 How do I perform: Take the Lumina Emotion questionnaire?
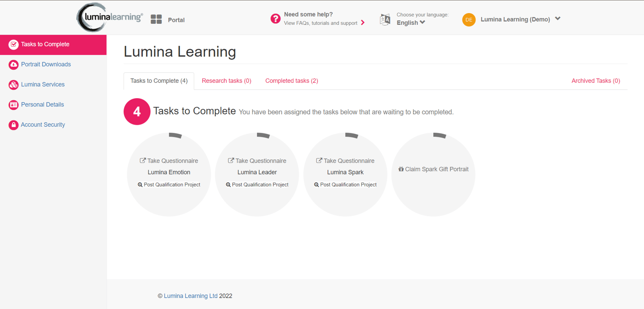[x=169, y=161]
